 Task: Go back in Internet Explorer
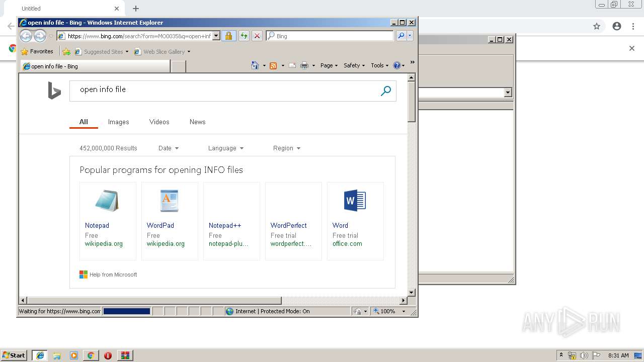pos(26,36)
